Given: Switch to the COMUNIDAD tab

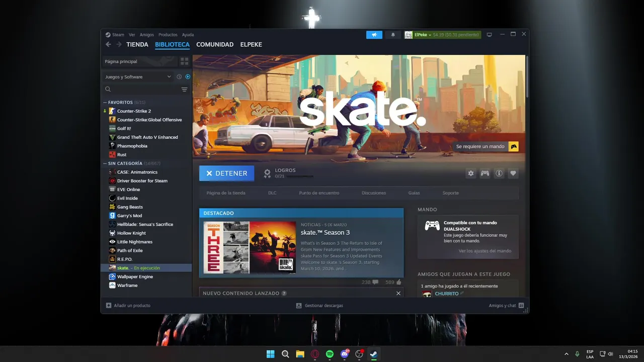Looking at the screenshot, I should click(x=215, y=44).
